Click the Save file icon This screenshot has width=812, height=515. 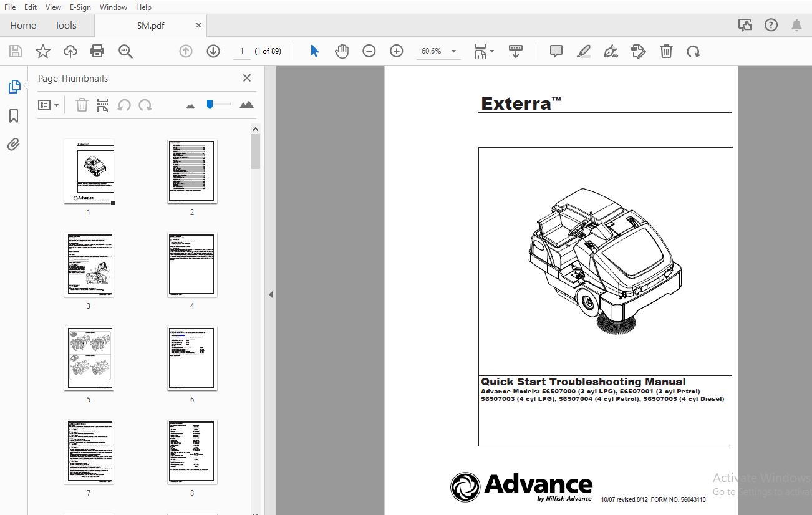[16, 51]
